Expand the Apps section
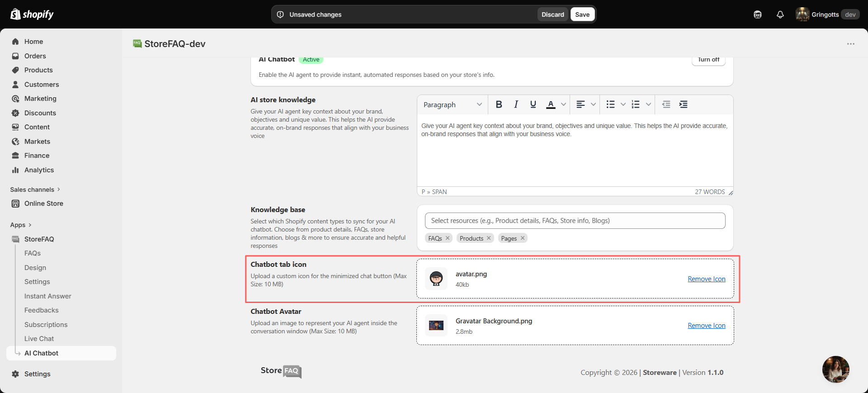 click(21, 225)
